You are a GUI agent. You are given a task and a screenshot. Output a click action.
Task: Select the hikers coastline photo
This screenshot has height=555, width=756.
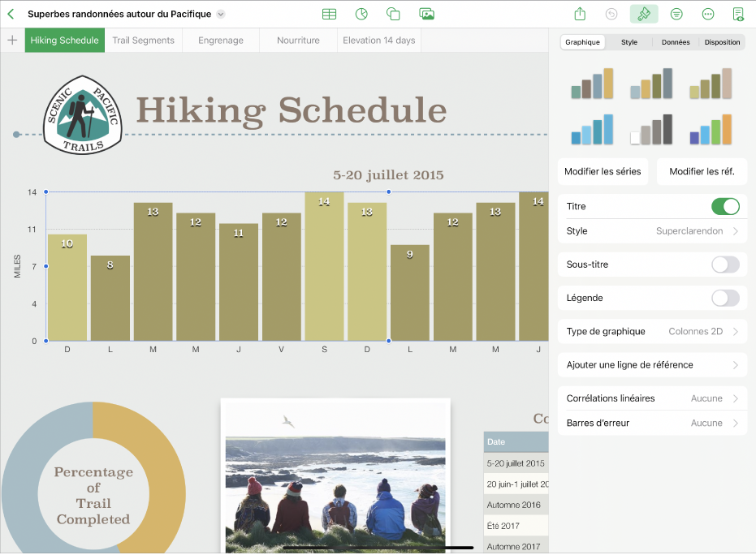tap(335, 476)
